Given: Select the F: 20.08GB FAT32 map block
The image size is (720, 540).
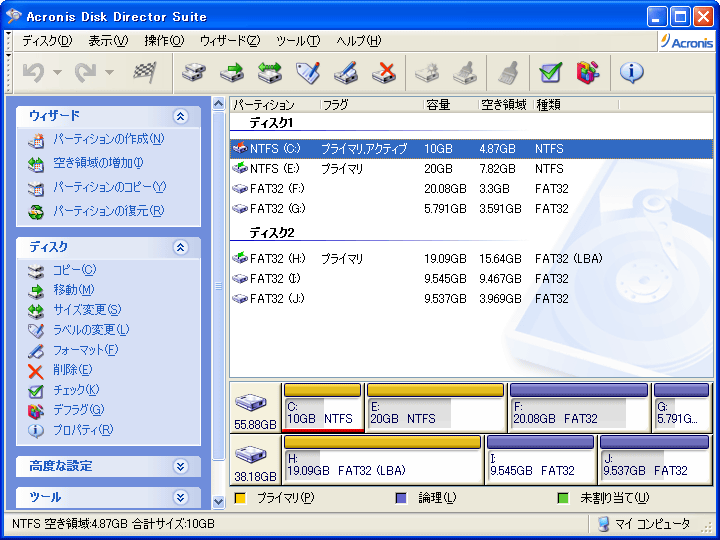Looking at the screenshot, I should coord(579,408).
